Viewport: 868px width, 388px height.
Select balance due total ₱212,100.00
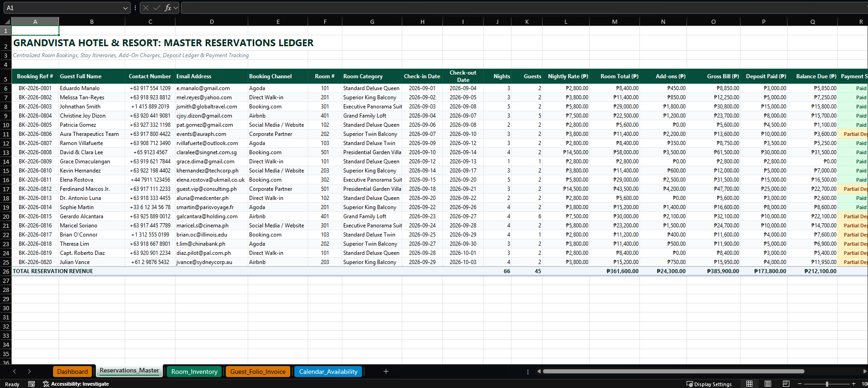click(813, 271)
